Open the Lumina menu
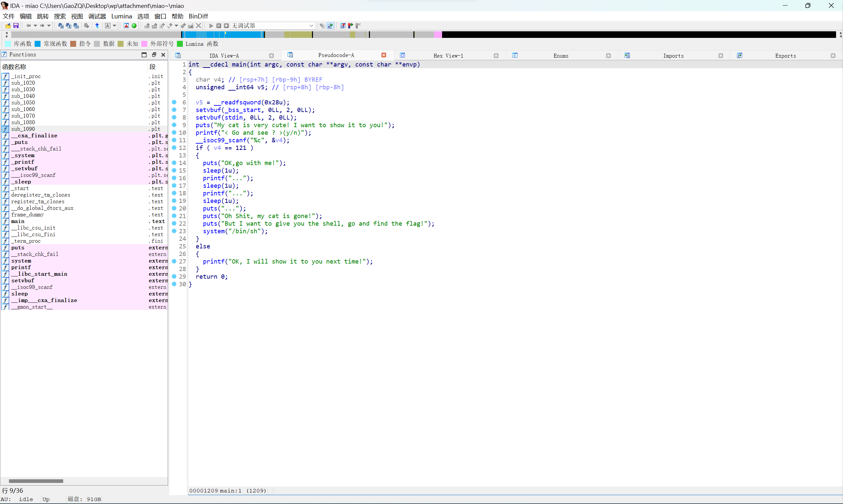Image resolution: width=843 pixels, height=504 pixels. (x=122, y=16)
